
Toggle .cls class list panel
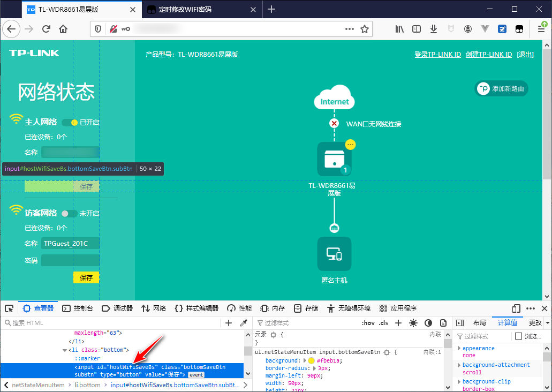[383, 323]
